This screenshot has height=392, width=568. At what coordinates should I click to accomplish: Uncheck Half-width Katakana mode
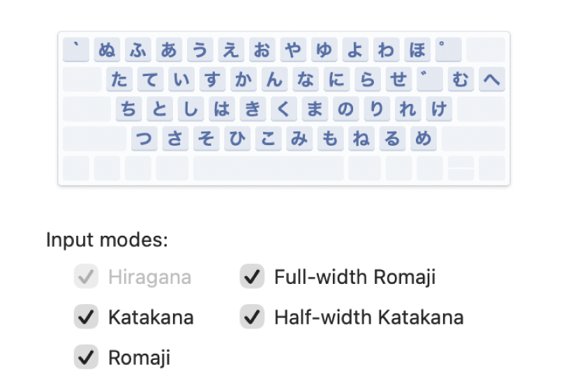[x=251, y=317]
